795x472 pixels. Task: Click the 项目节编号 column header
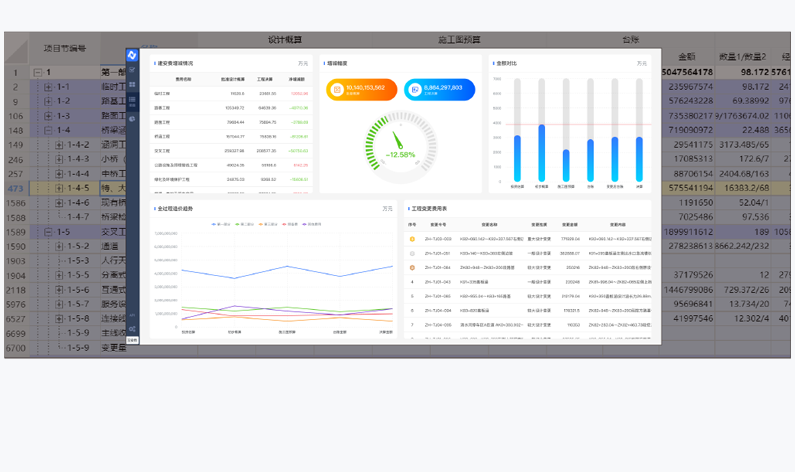point(64,48)
